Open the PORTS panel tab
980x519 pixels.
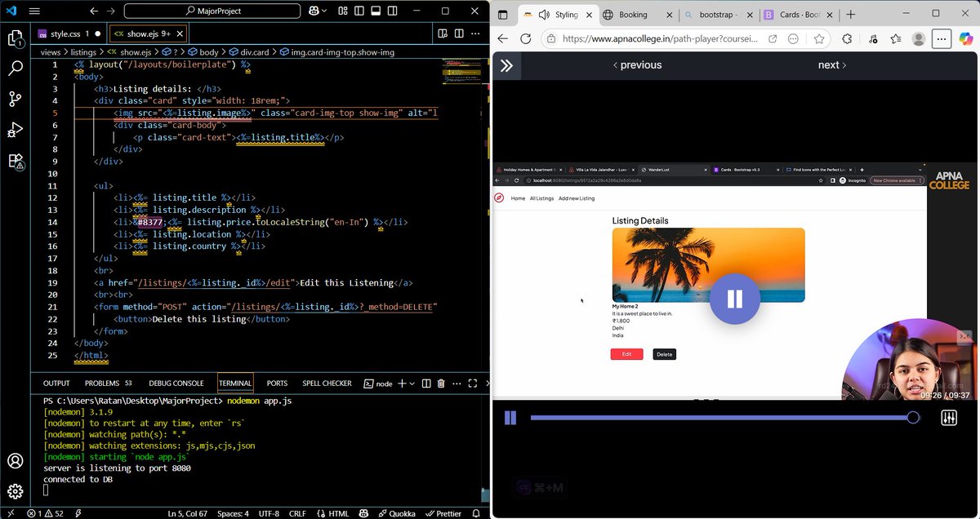point(277,383)
